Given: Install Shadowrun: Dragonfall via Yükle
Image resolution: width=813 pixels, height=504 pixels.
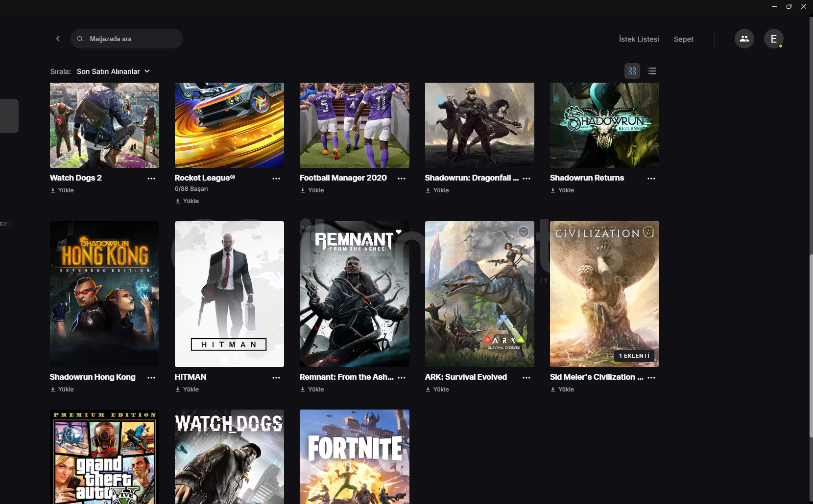Looking at the screenshot, I should point(437,190).
